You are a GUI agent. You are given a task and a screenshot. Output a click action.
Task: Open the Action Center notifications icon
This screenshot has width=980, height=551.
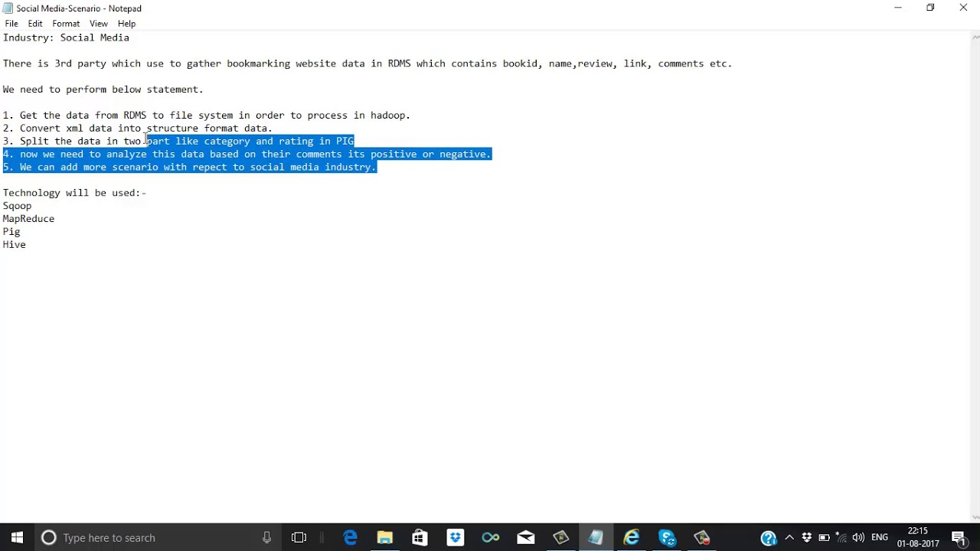[959, 537]
